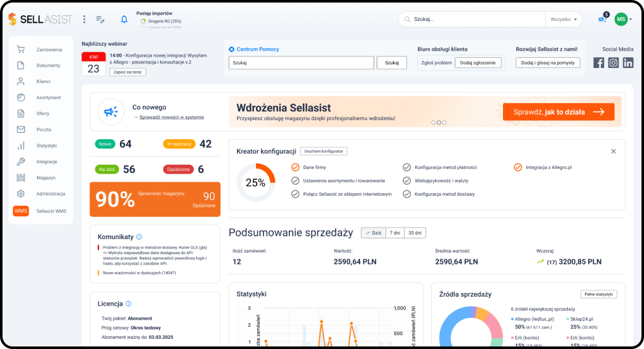Viewport: 644px width, 349px height.
Task: Open the Magazyn warehouse icon
Action: (x=20, y=177)
